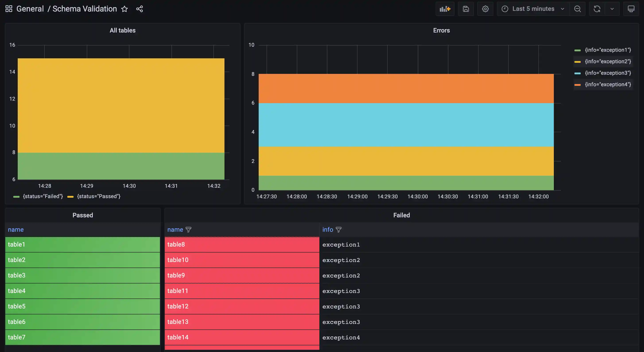Viewport: 644px width, 352px height.
Task: Open the Last 5 minutes time picker
Action: tap(533, 9)
